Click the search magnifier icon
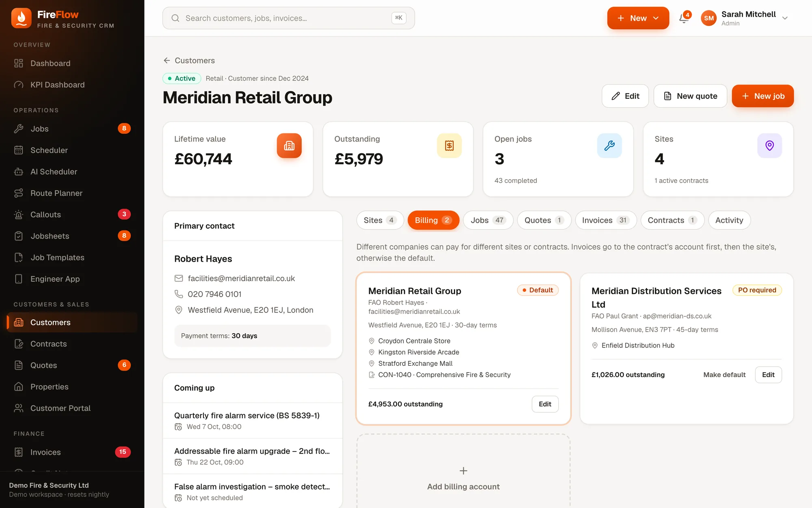This screenshot has height=508, width=812. pos(175,18)
